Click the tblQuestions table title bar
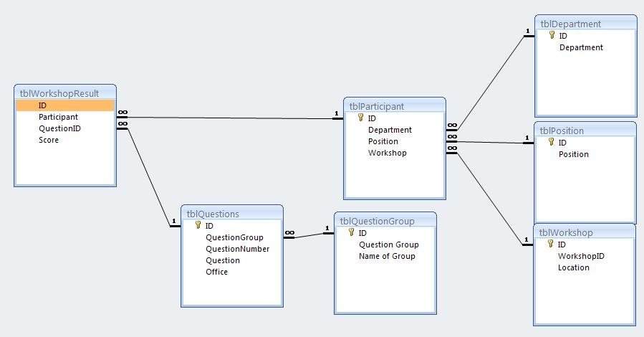 232,214
